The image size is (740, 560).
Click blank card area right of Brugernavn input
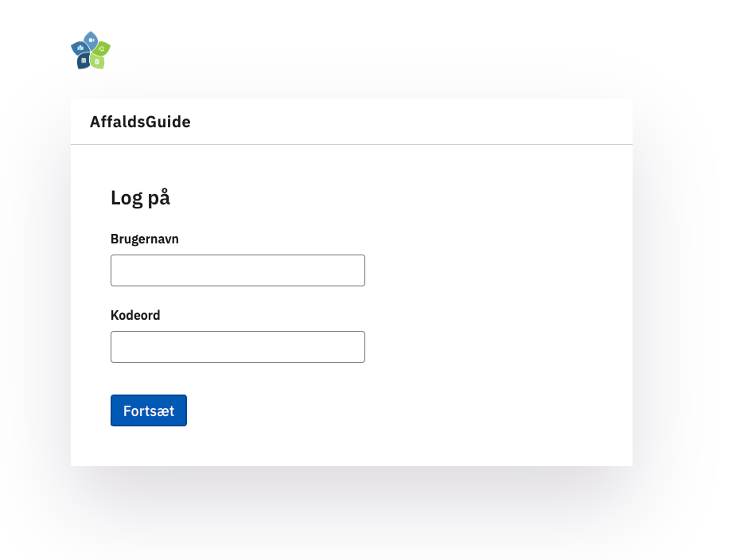click(x=496, y=270)
